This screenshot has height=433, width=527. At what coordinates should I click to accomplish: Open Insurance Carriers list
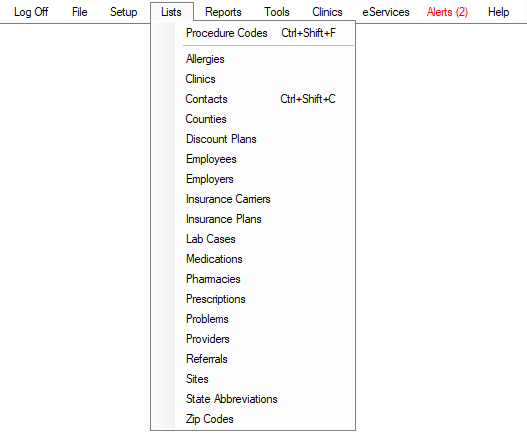pyautogui.click(x=253, y=199)
